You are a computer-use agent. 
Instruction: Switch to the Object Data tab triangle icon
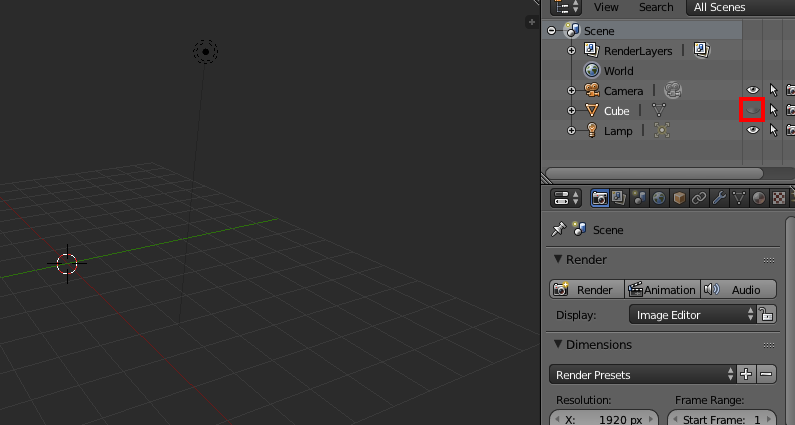(x=739, y=198)
